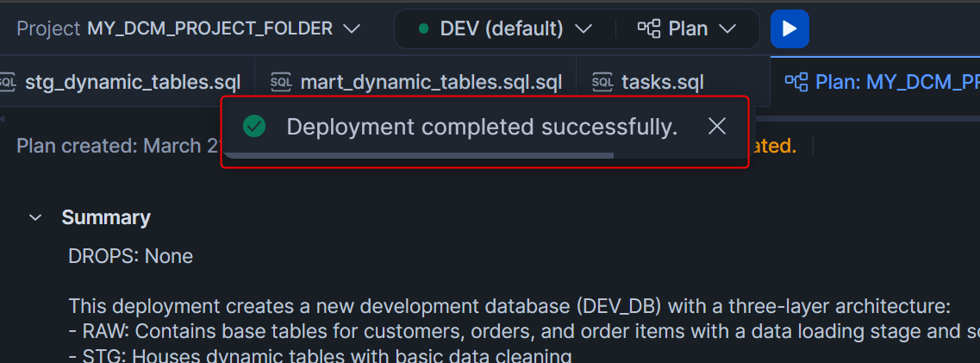
Task: Click SQL icon beside mart_dynamic_tables.sql.sql
Action: 281,82
